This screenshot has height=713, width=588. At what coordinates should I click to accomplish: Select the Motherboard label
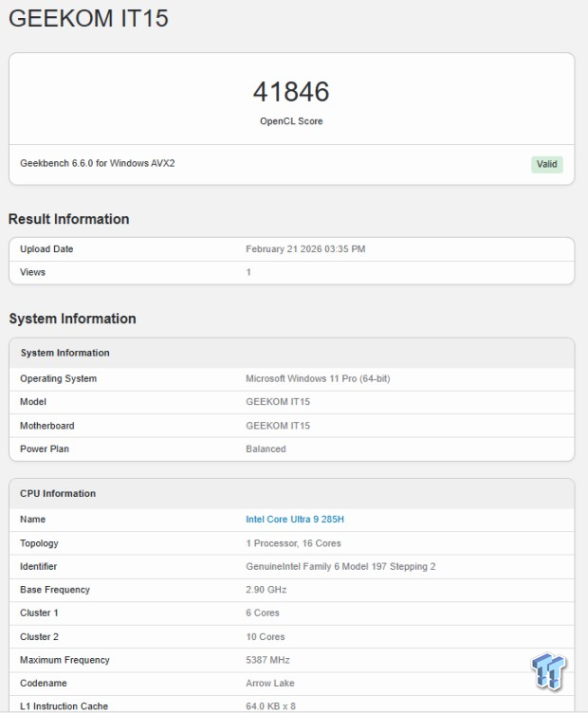46,426
